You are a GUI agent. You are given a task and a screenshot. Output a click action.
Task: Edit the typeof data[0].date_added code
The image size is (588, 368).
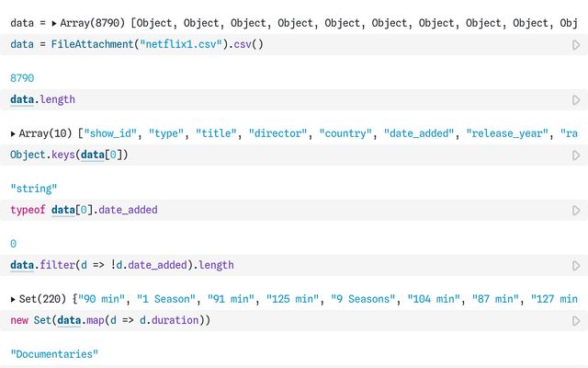(x=84, y=210)
